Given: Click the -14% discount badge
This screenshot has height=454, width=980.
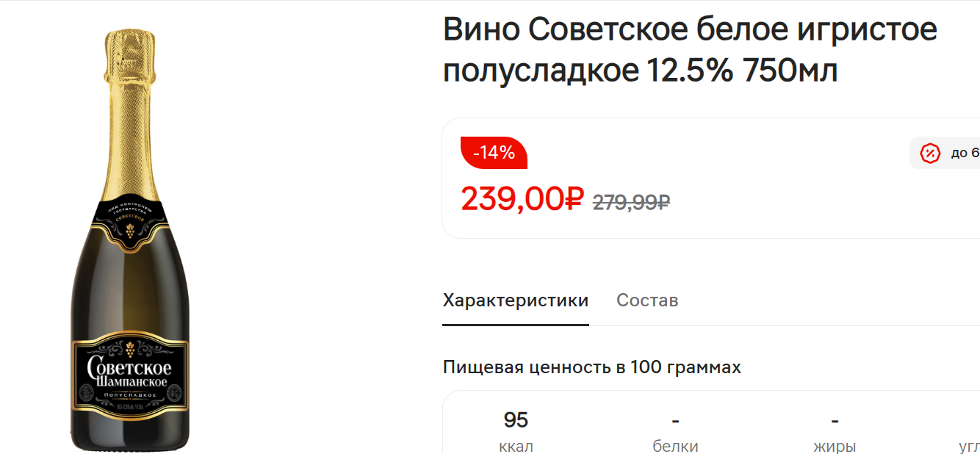Looking at the screenshot, I should (494, 153).
